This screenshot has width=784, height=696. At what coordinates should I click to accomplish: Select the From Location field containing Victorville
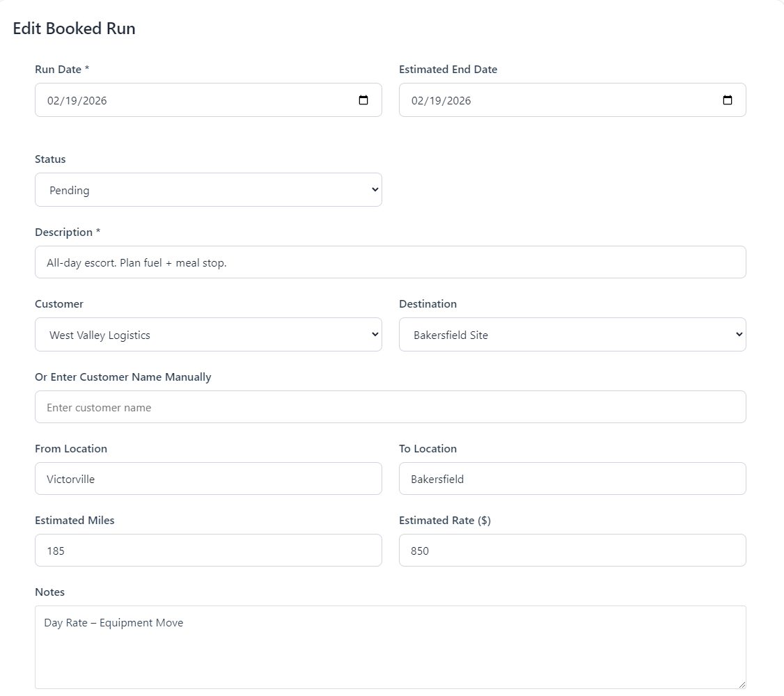point(208,478)
